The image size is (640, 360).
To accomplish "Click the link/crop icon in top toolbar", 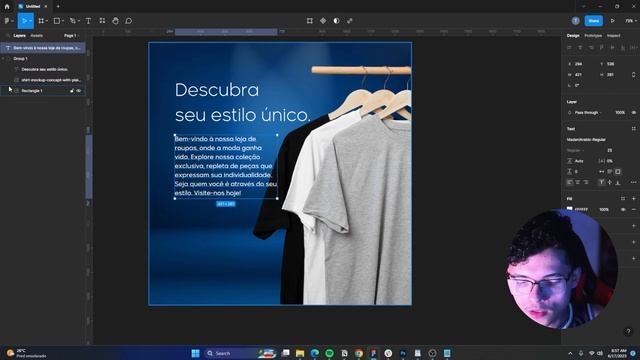I will [350, 21].
